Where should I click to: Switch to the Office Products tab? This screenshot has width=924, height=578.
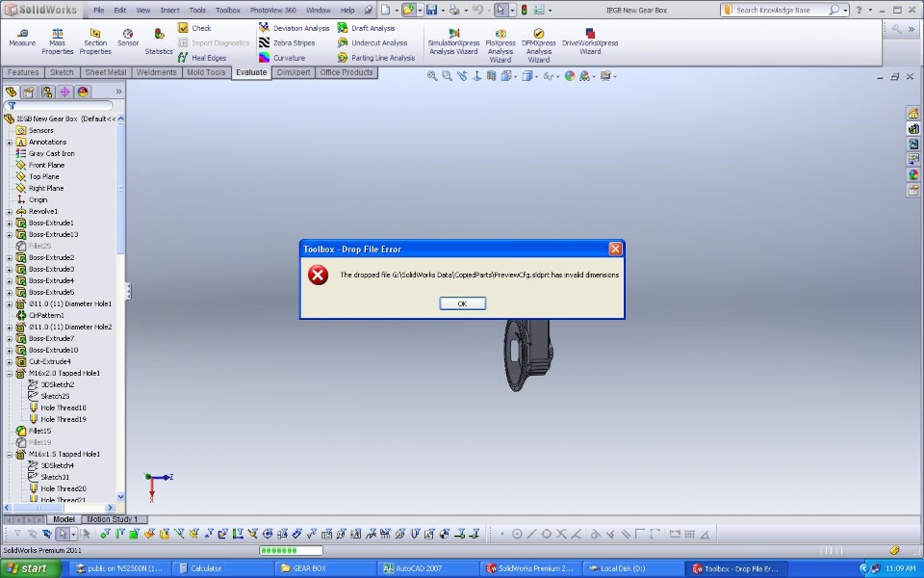point(346,72)
